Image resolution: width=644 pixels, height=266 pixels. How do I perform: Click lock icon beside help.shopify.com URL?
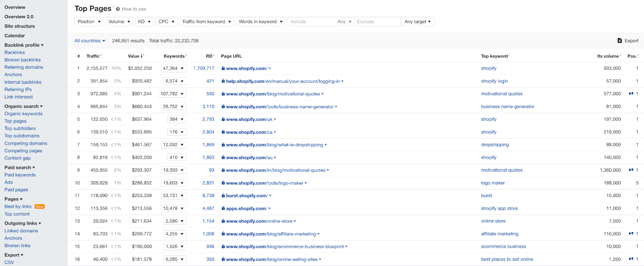click(x=223, y=81)
